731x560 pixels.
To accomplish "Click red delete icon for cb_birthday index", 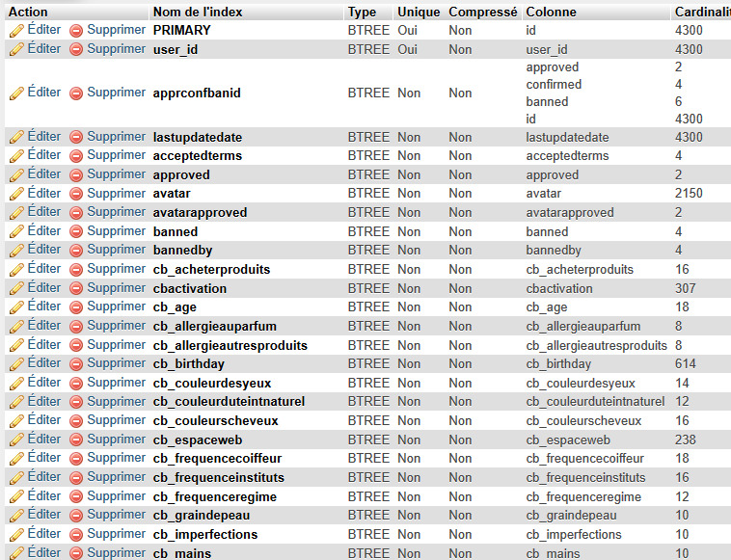I will pyautogui.click(x=76, y=364).
